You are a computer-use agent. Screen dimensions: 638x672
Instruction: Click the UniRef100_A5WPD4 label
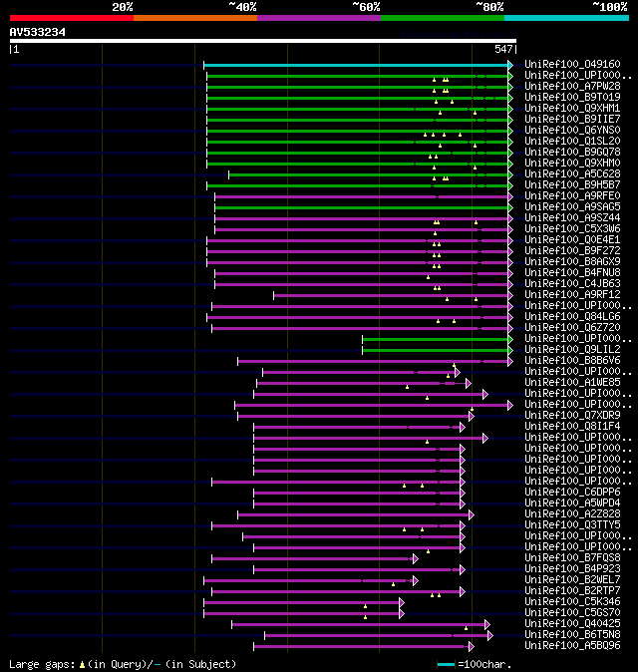click(572, 504)
